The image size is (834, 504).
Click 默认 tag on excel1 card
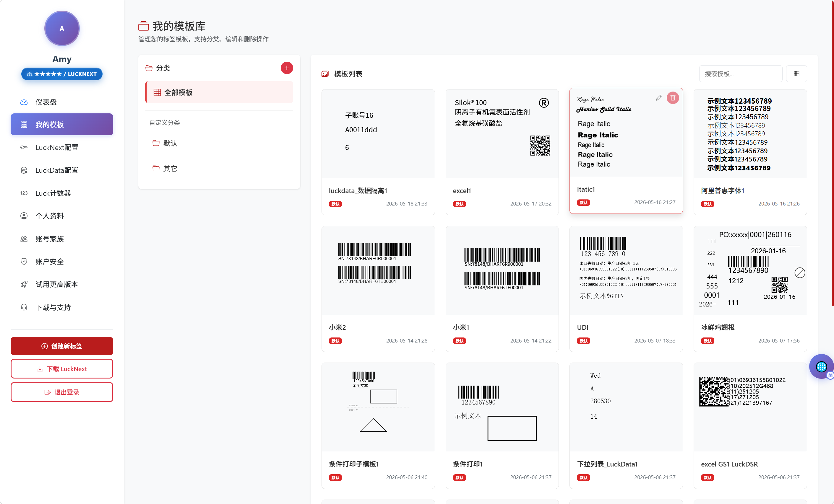[459, 204]
